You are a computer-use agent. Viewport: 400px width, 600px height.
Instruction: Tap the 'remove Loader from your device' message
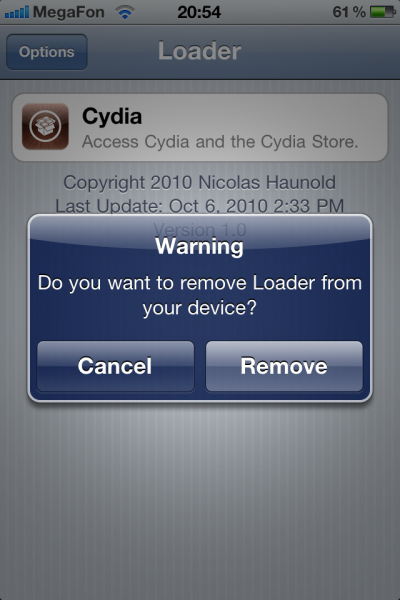[x=200, y=295]
